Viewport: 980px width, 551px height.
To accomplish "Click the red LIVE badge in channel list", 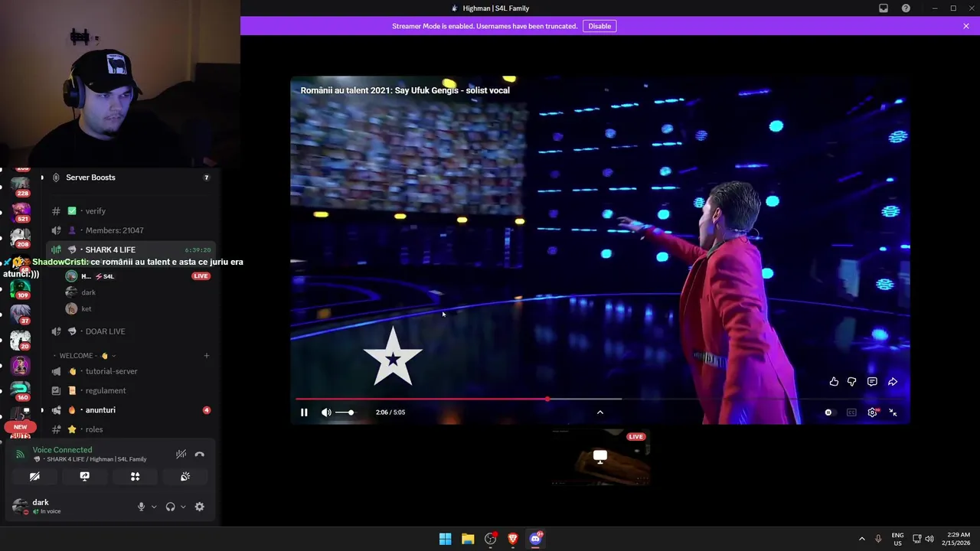I will pos(201,276).
